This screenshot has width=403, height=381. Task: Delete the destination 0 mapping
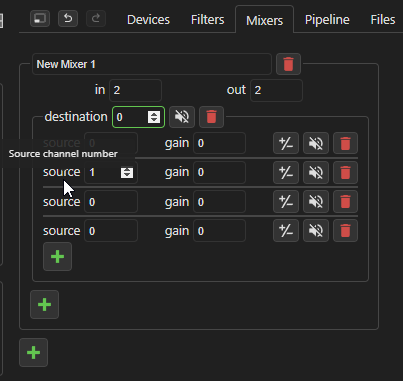(211, 117)
